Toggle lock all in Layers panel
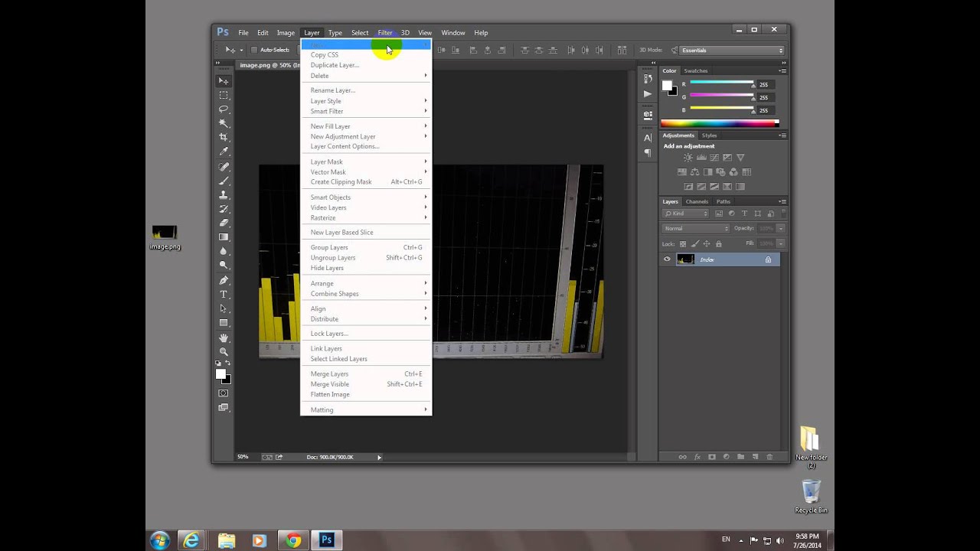 tap(719, 243)
